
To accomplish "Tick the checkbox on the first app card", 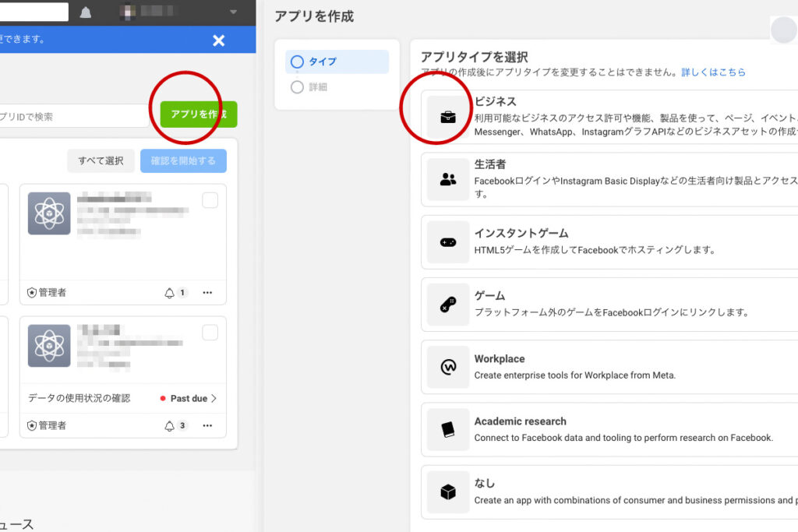I will (210, 200).
